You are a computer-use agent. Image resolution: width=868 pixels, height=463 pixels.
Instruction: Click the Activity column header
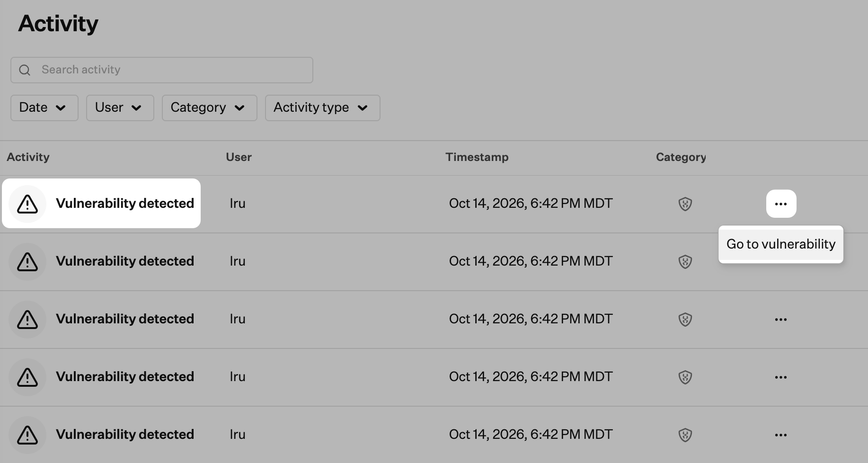[x=28, y=157]
